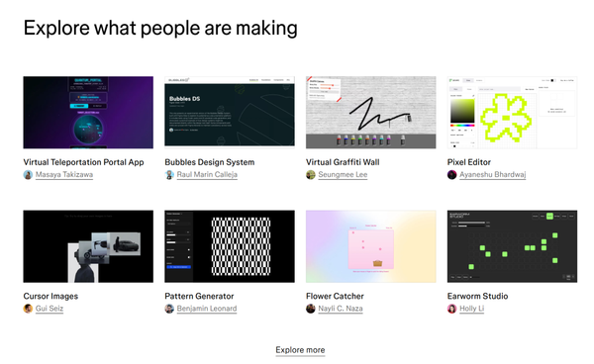The image size is (594, 364).
Task: Click Masaya Takizawa's avatar icon
Action: pyautogui.click(x=28, y=175)
